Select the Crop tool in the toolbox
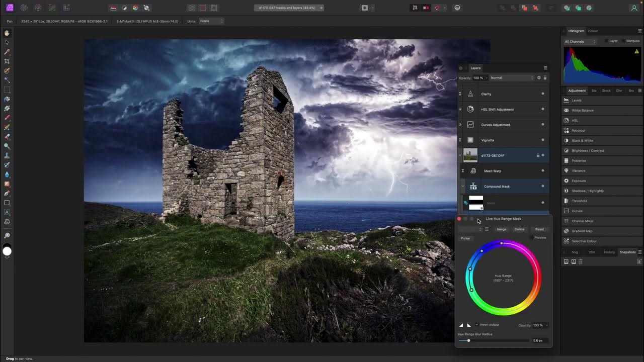Image resolution: width=644 pixels, height=362 pixels. [x=7, y=61]
